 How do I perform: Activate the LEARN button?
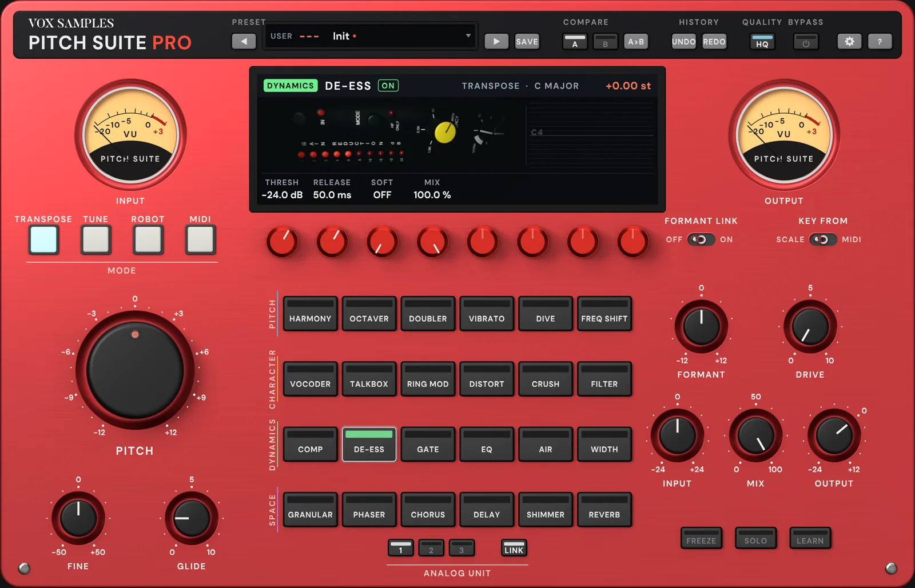[x=810, y=538]
